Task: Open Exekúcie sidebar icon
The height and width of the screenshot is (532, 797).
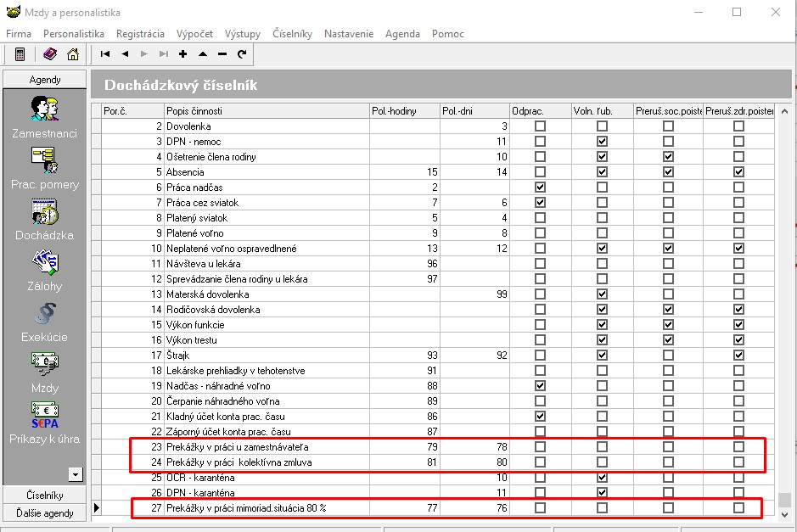Action: click(45, 313)
